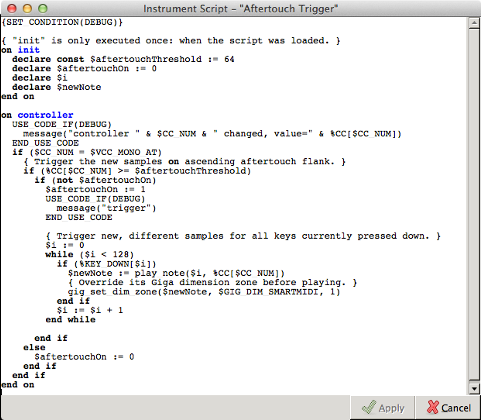Click the message("trigger") line
Viewport: 481px width, 420px height.
(x=106, y=208)
